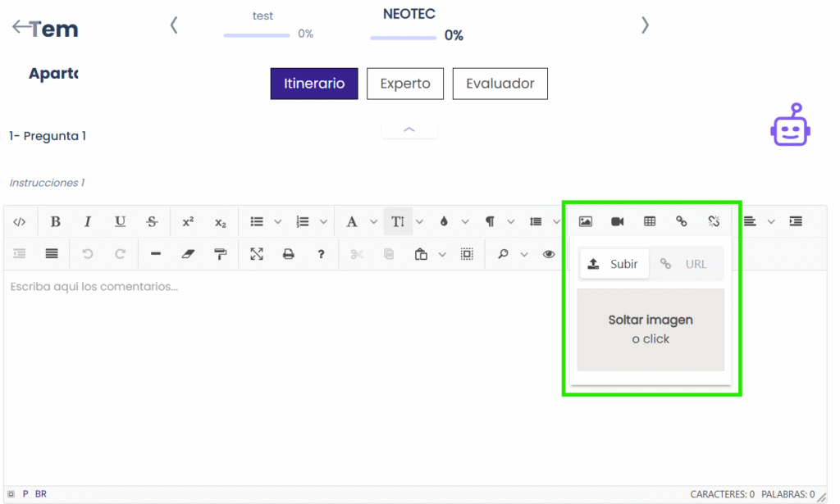This screenshot has height=504, width=840.
Task: Justify text with the full-lines icon
Action: [x=52, y=253]
